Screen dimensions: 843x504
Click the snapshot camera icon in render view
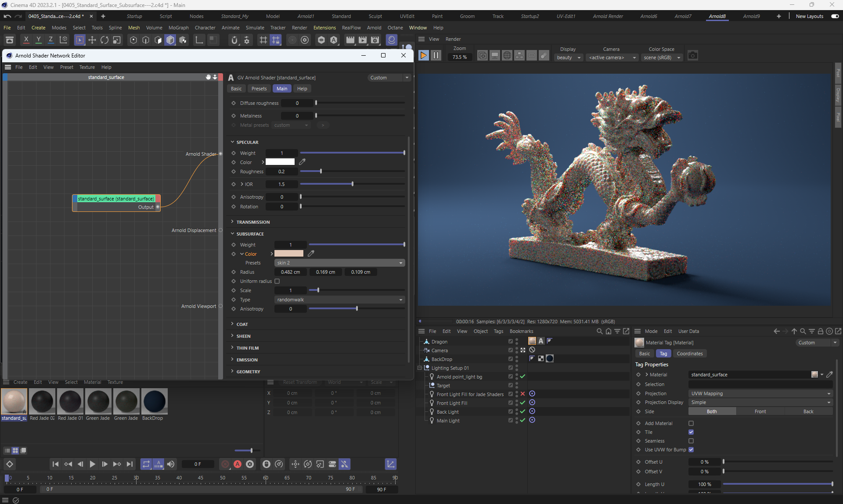pyautogui.click(x=692, y=56)
